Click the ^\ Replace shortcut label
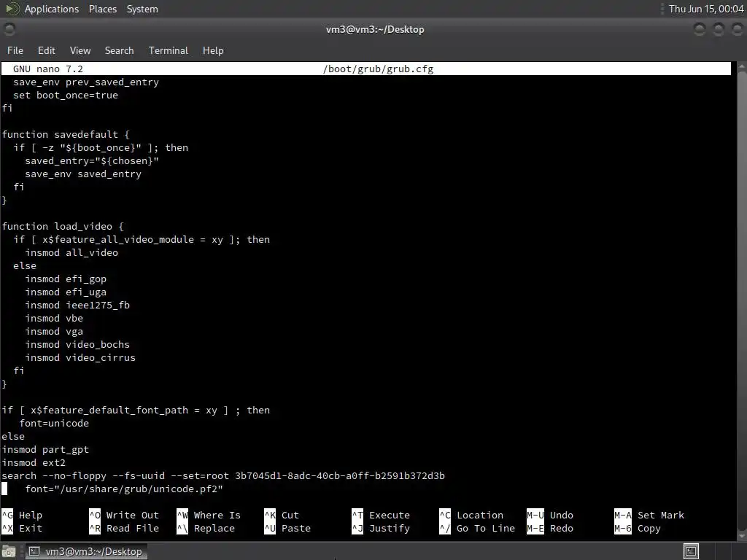Image resolution: width=747 pixels, height=560 pixels. pos(206,528)
